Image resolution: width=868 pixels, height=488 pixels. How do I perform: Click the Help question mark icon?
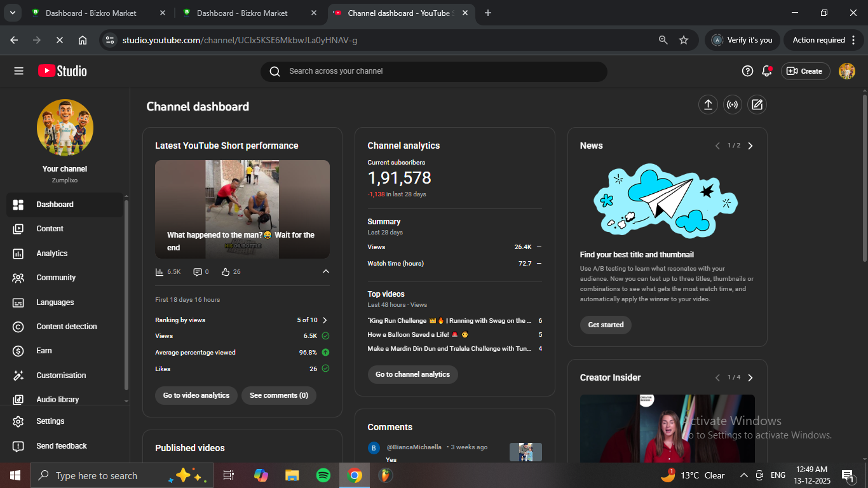click(747, 71)
